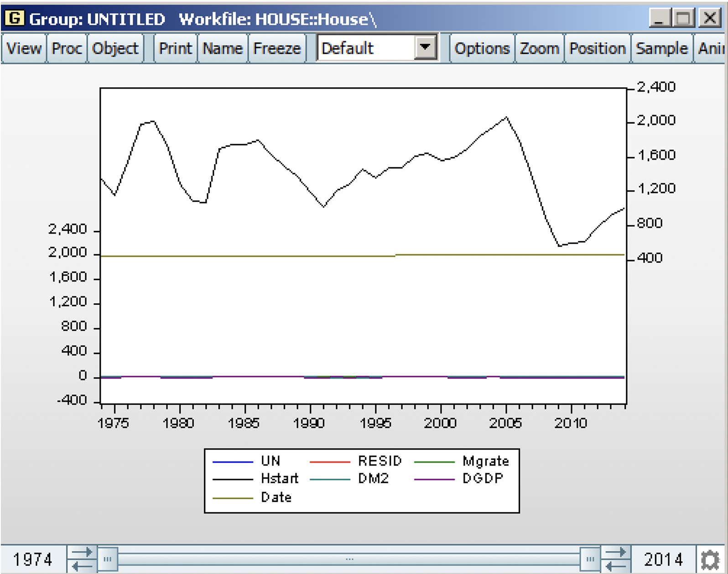Viewport: 728px width, 574px height.
Task: Click the left sample shift arrows icon
Action: tap(82, 559)
